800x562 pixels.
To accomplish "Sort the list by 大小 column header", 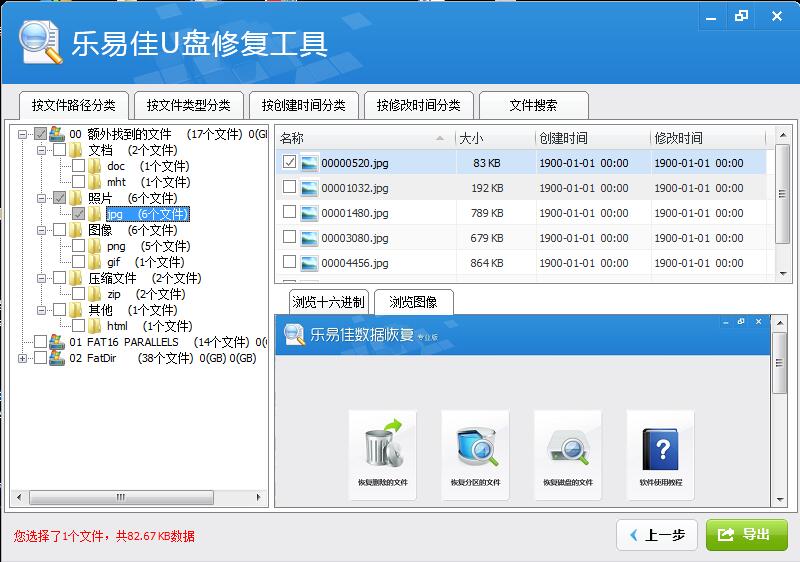I will tap(495, 138).
